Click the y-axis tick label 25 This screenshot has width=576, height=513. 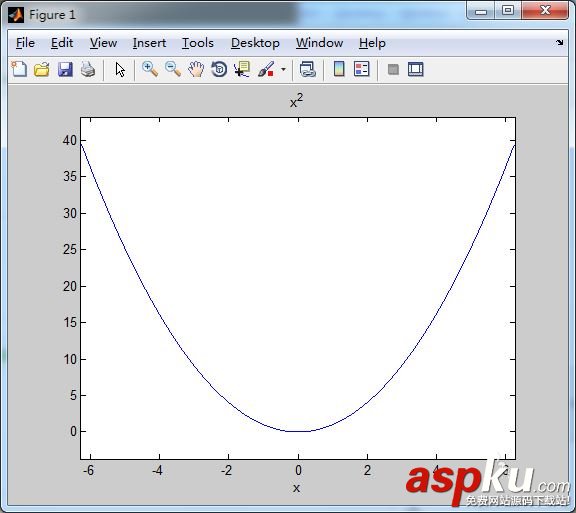tap(69, 250)
